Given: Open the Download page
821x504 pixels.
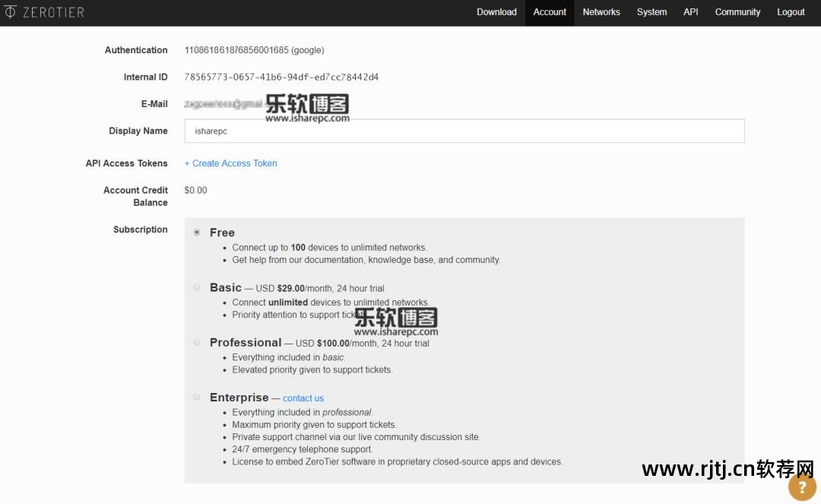Looking at the screenshot, I should point(496,12).
